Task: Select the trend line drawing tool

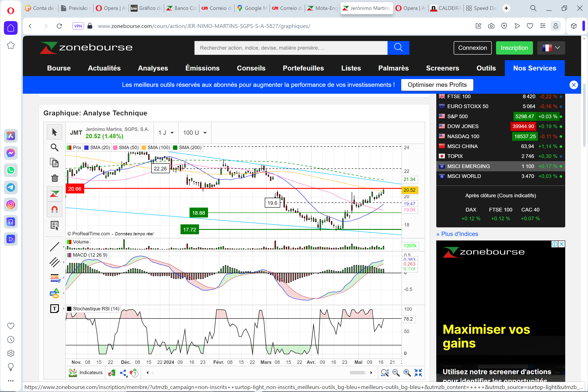Action: 55,247
